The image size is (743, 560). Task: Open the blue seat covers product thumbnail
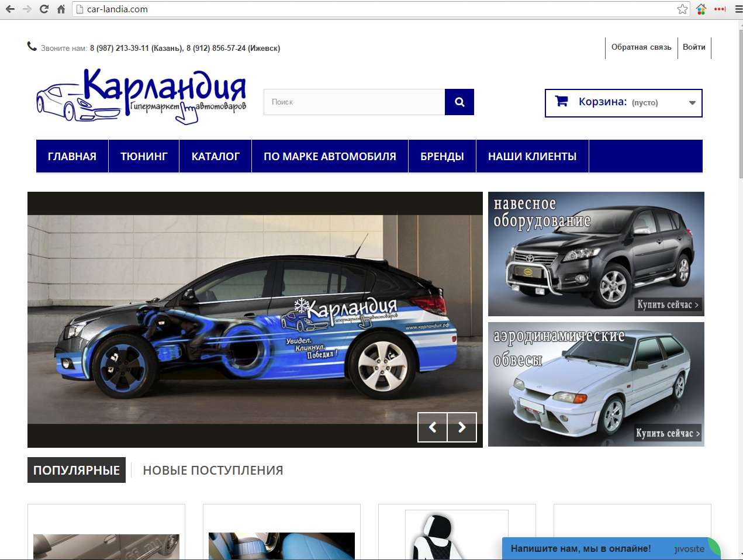(x=282, y=546)
